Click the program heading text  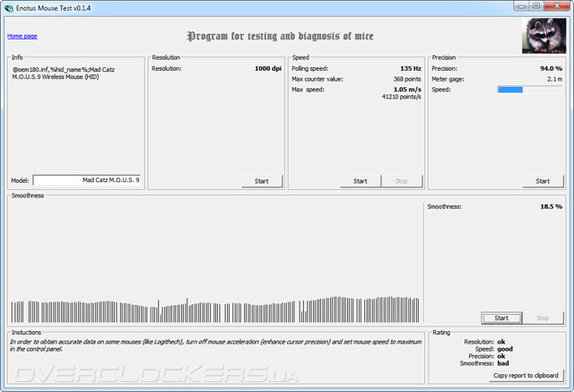point(280,36)
